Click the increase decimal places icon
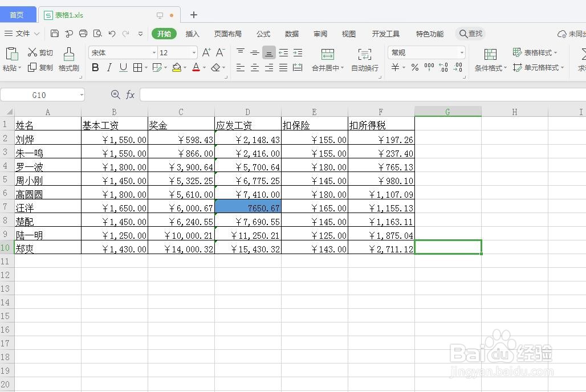 (x=443, y=67)
